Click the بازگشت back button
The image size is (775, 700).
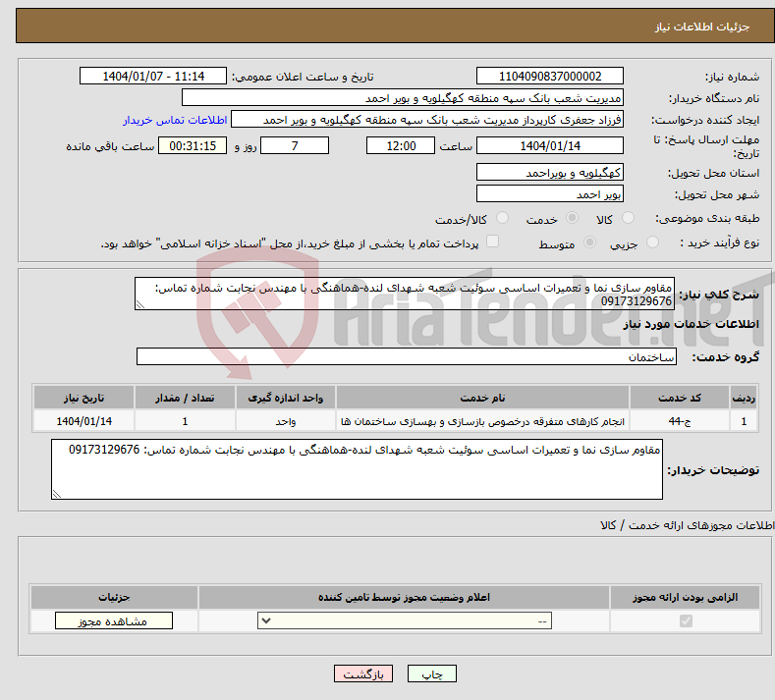(x=363, y=673)
